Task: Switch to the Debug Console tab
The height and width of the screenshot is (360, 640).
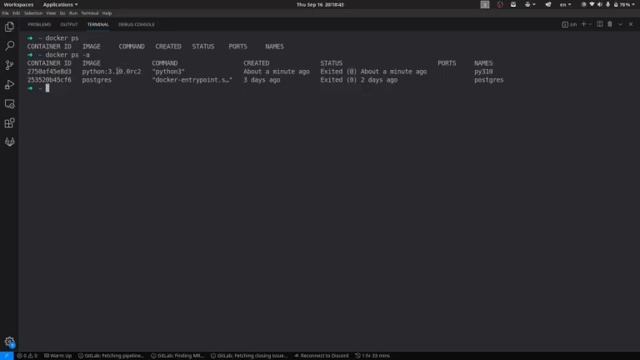Action: click(136, 24)
